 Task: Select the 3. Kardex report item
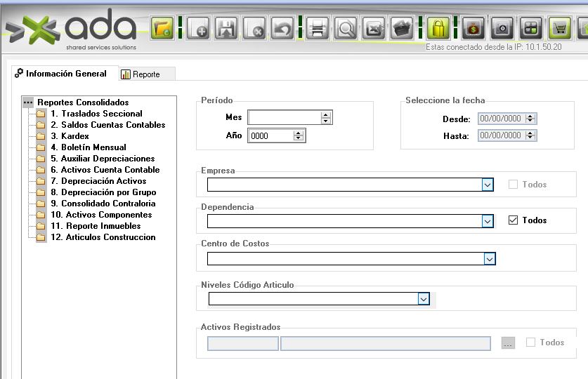point(70,136)
